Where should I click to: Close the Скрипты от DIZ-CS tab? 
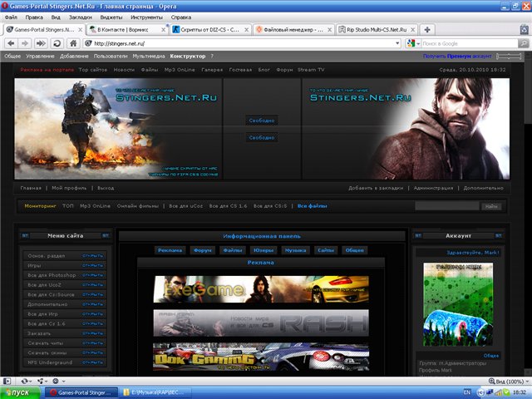point(246,30)
